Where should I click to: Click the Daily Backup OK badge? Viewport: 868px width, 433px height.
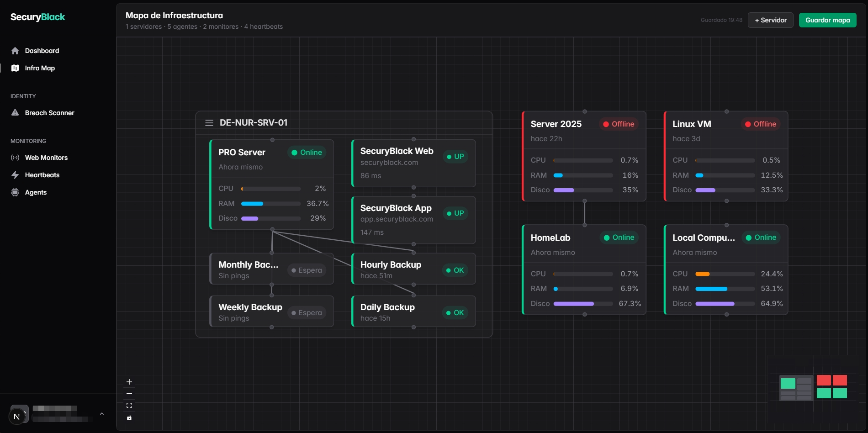pos(455,313)
